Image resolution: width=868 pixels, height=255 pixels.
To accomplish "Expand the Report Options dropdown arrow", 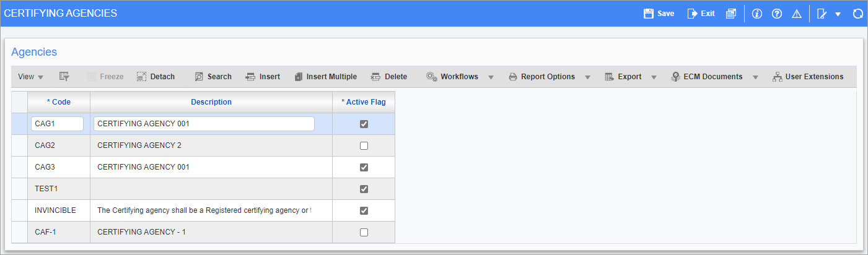I will [587, 77].
